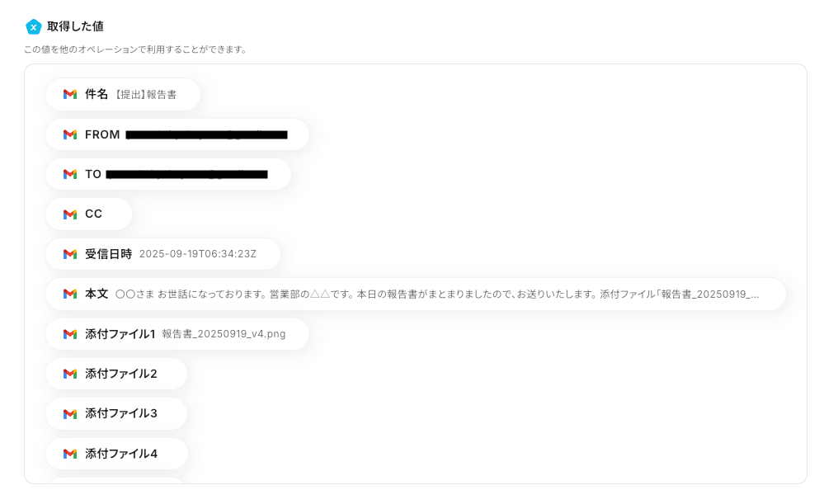Image resolution: width=824 pixels, height=504 pixels.
Task: Click the Gmail icon in the 本文 chip
Action: [70, 294]
